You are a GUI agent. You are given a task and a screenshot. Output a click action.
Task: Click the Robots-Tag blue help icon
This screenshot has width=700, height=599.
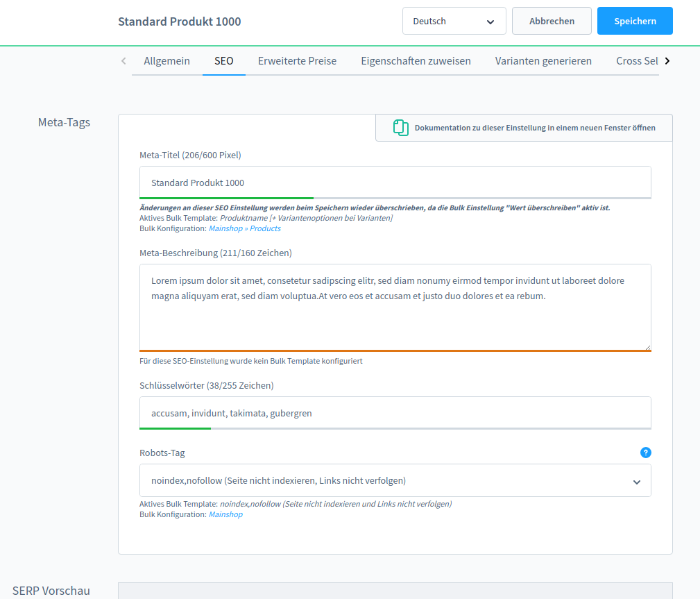pos(645,453)
